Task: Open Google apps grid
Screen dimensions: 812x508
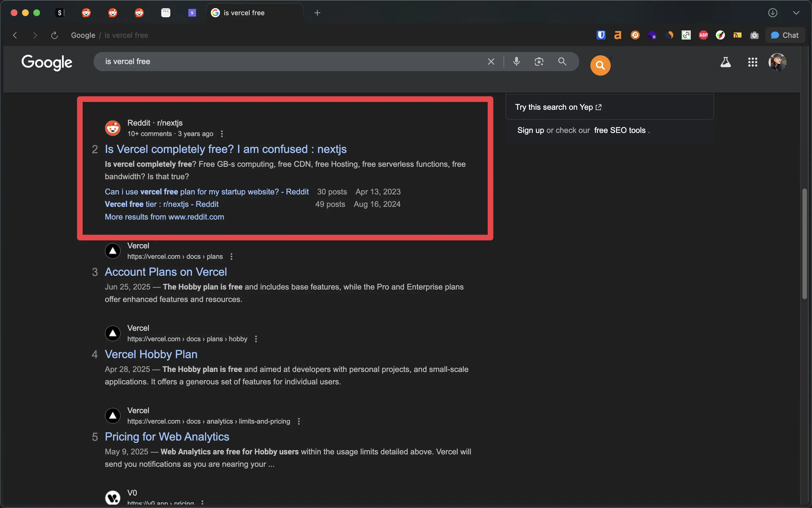Action: coord(753,62)
